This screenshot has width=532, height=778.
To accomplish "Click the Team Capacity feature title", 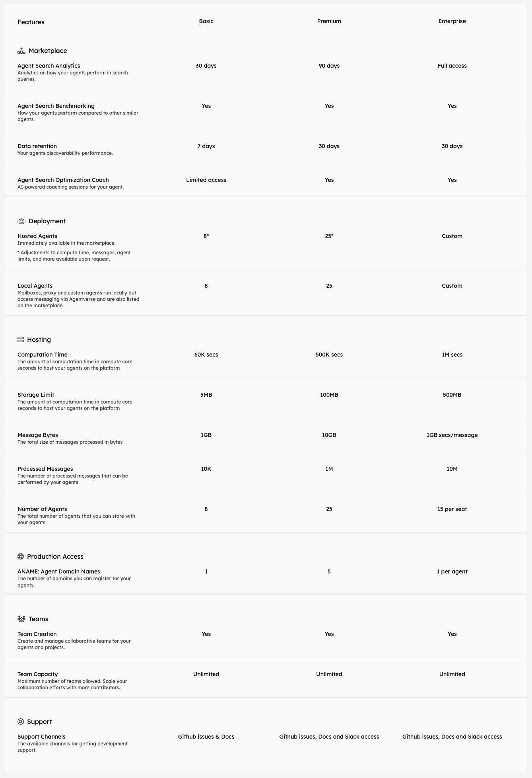I will (x=37, y=674).
